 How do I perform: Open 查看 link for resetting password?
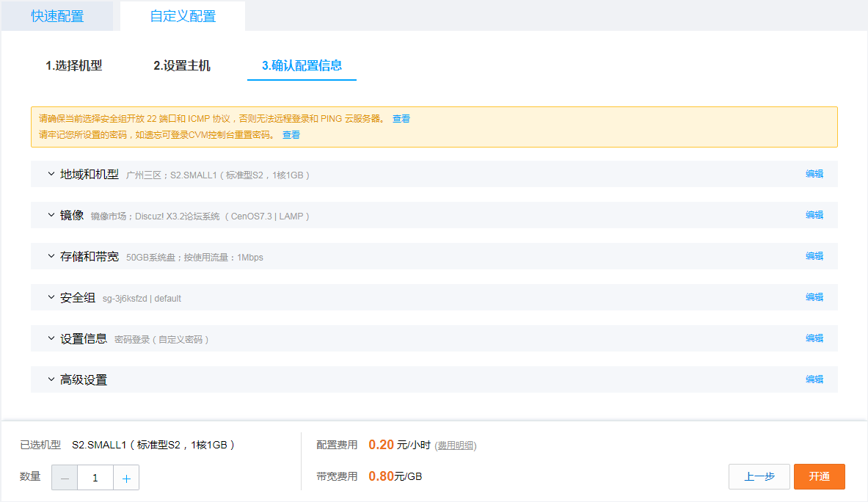(x=291, y=134)
